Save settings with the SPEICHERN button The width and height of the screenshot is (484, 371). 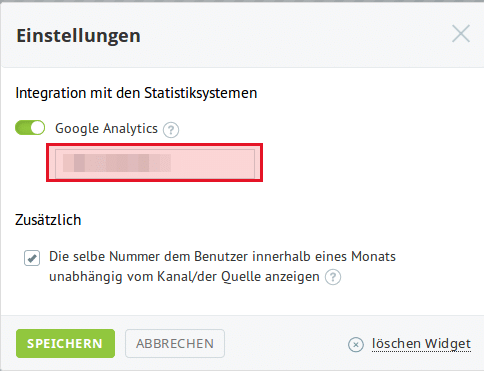pyautogui.click(x=65, y=343)
